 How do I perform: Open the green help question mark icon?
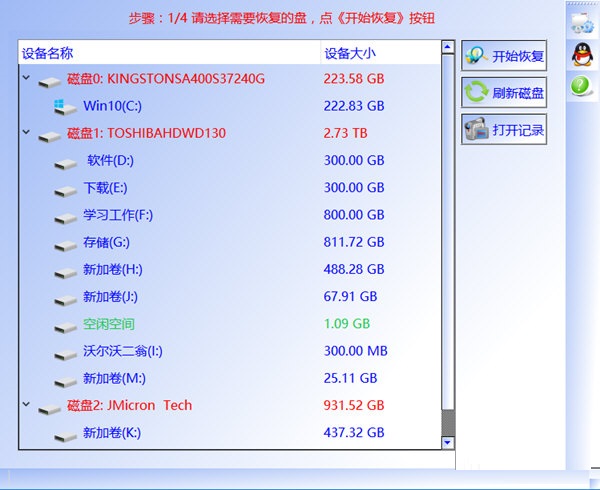581,86
